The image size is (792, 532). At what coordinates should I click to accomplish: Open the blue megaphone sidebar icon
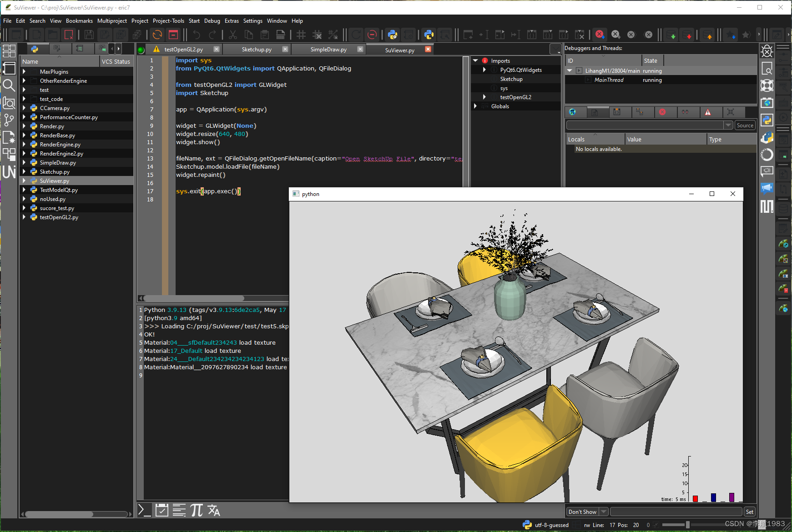pos(767,188)
